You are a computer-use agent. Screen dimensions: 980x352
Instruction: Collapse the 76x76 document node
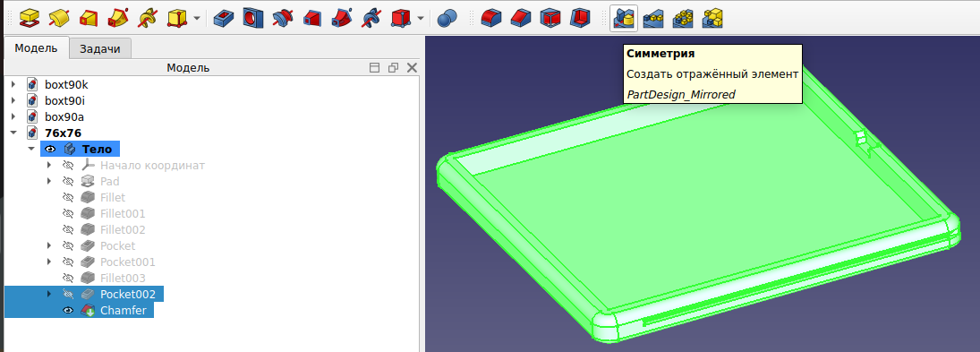point(13,133)
